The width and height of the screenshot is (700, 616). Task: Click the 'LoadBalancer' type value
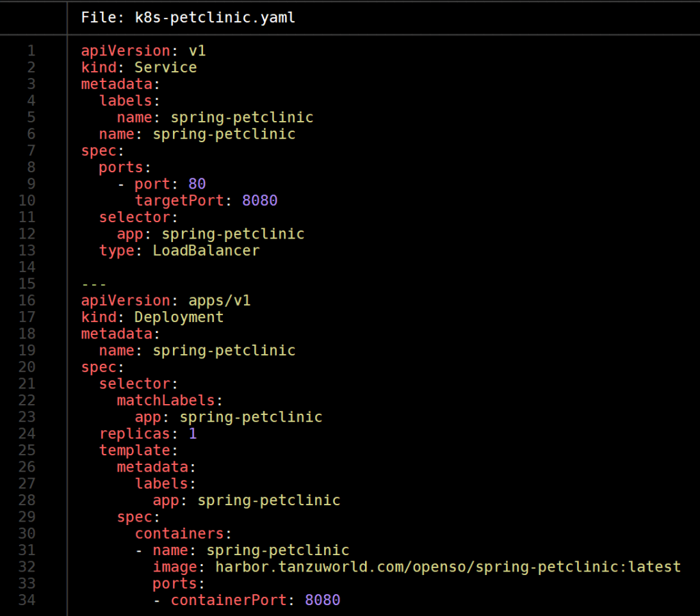point(206,250)
